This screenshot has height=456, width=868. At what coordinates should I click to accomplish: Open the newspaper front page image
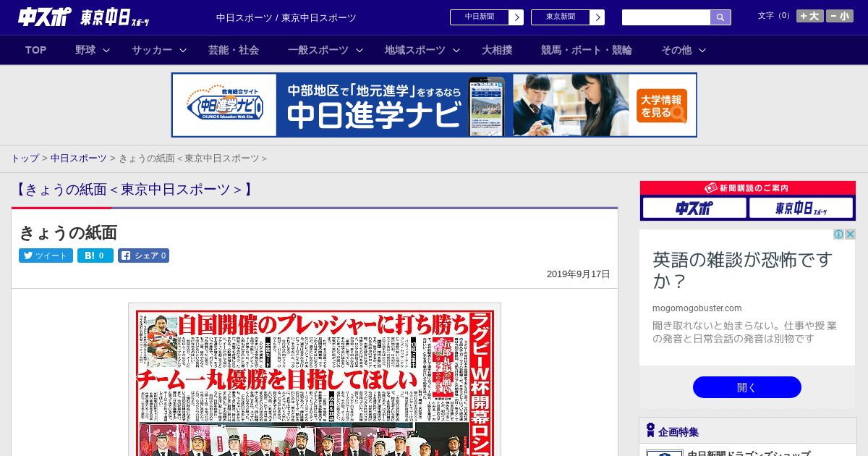click(x=315, y=380)
